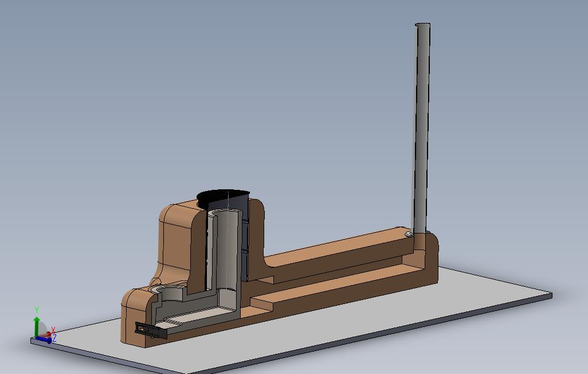Click the grey inner tube in the cutaway section
588x374 pixels.
226,250
